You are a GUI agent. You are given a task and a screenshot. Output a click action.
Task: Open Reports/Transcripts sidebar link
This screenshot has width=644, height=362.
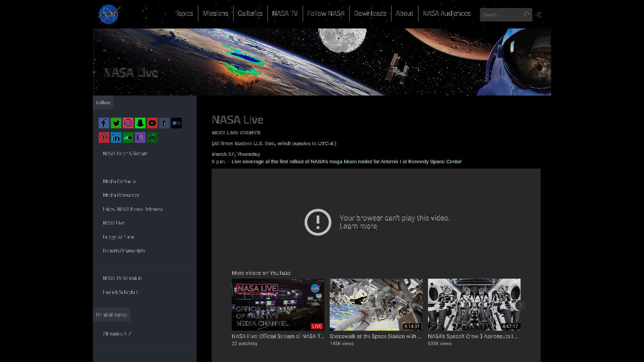tap(124, 251)
